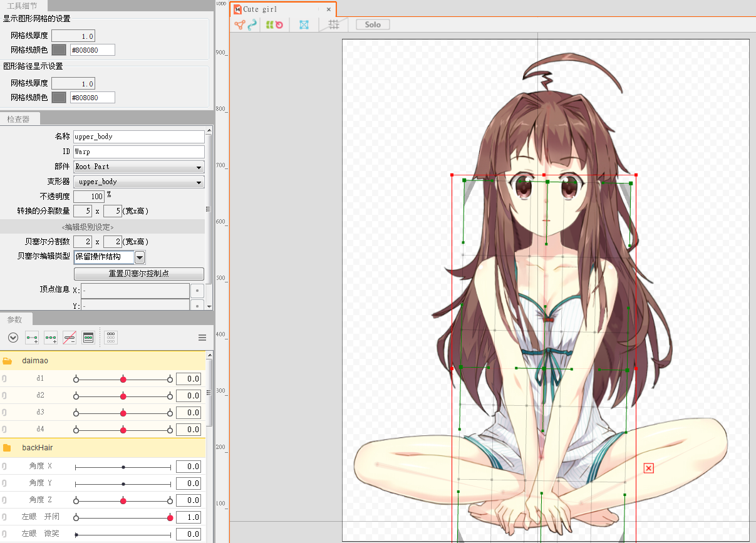Click the red X marker on canvas
This screenshot has height=543, width=756.
[x=648, y=468]
